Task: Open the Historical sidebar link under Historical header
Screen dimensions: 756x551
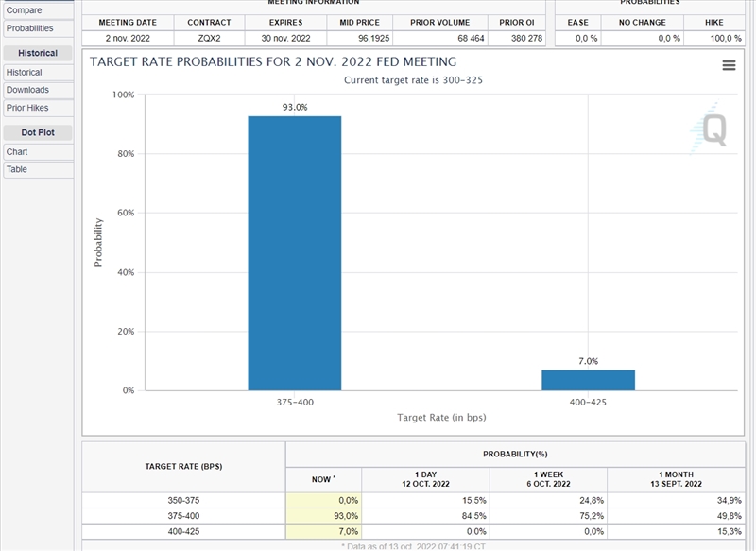Action: tap(39, 73)
